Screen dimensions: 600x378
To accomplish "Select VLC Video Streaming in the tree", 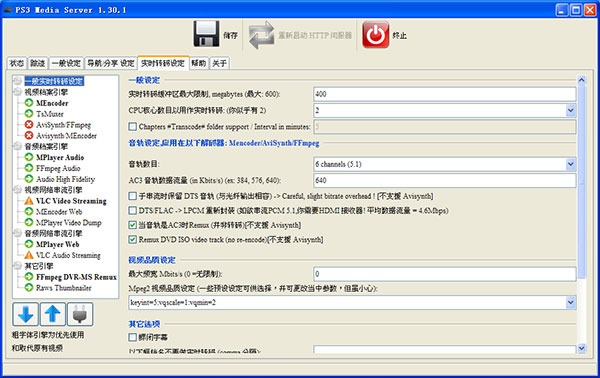I will point(71,201).
